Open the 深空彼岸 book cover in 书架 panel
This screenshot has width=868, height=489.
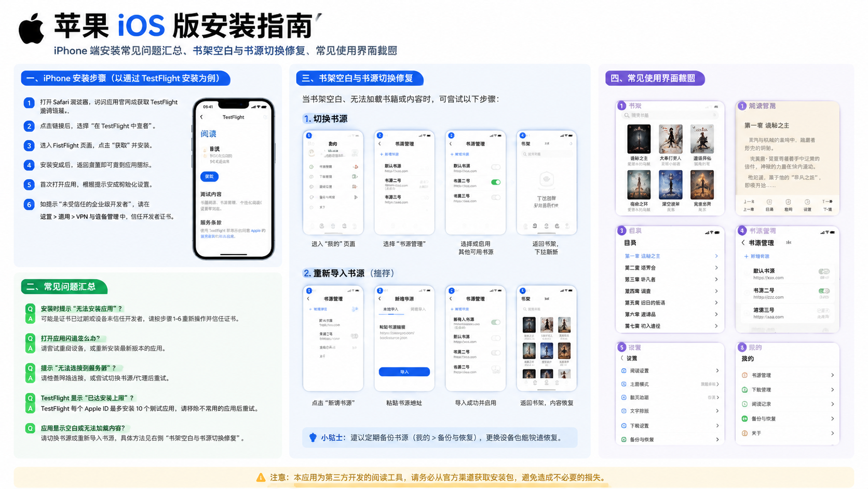coord(671,185)
